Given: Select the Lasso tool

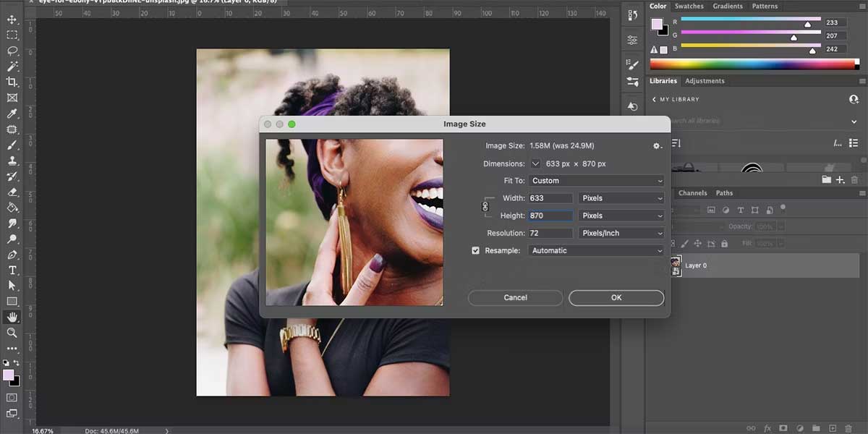Looking at the screenshot, I should 12,51.
